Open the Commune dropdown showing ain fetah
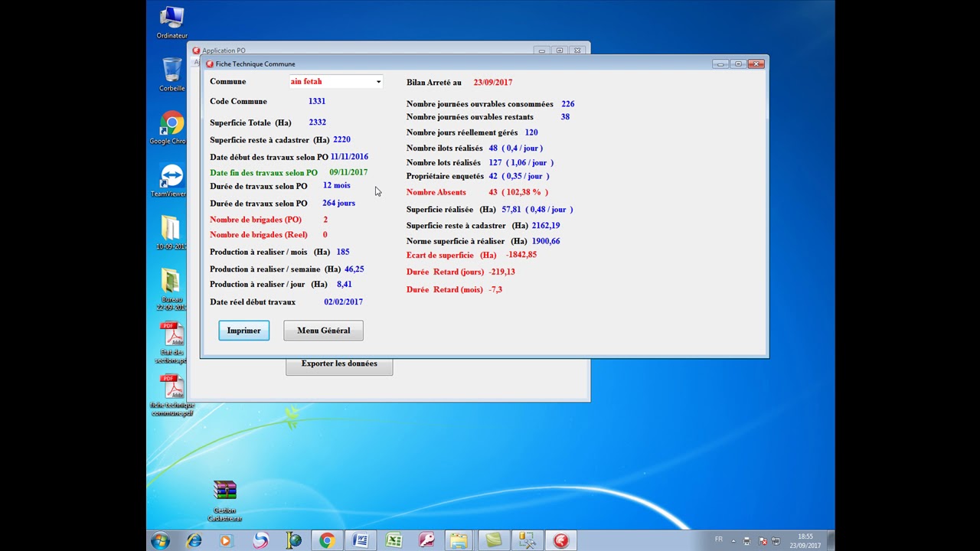980x551 pixels. (335, 82)
